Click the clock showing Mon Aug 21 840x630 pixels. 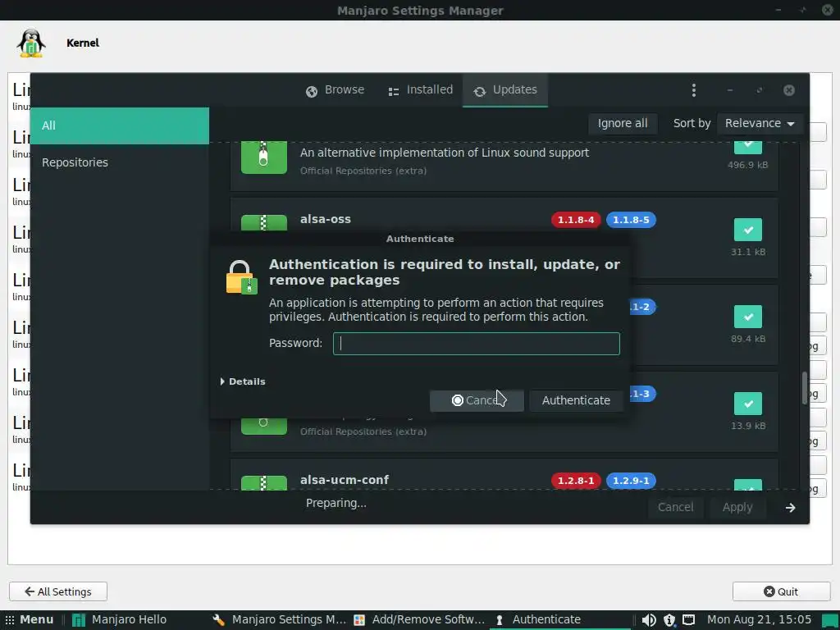point(759,619)
